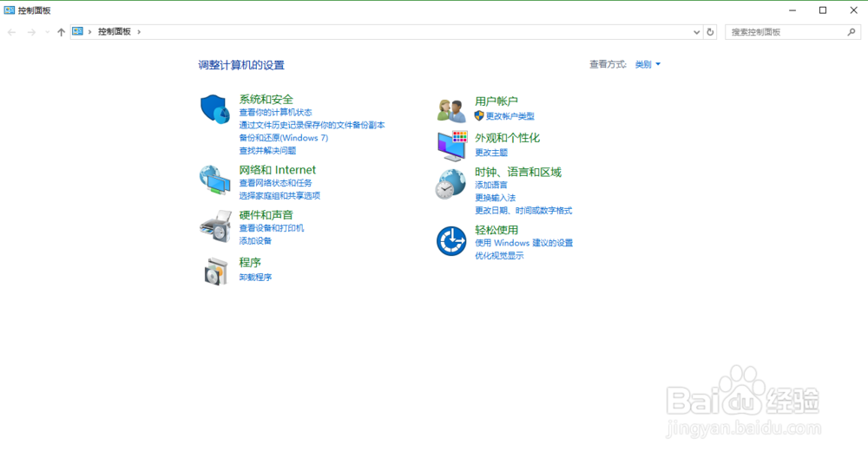Open the 程序 heading link
The height and width of the screenshot is (458, 868).
pos(250,262)
